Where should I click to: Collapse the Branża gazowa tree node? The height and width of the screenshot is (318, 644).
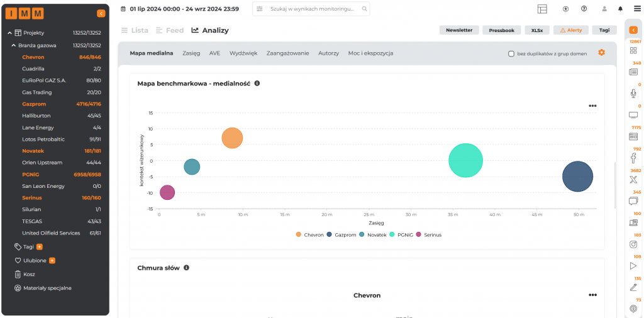click(13, 45)
